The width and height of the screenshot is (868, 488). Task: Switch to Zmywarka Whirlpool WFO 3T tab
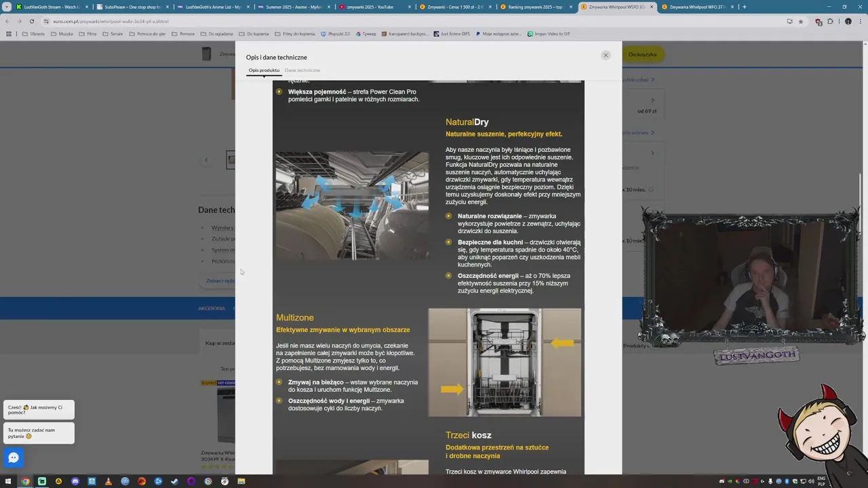697,7
